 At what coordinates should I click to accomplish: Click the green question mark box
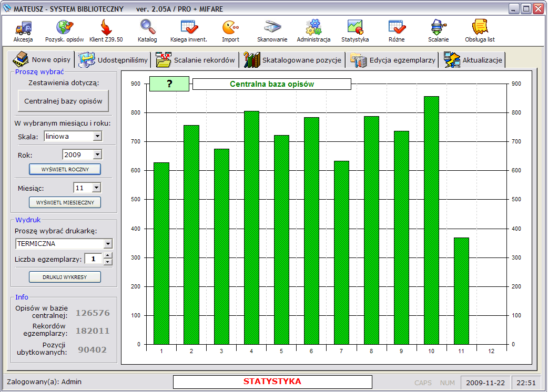169,84
